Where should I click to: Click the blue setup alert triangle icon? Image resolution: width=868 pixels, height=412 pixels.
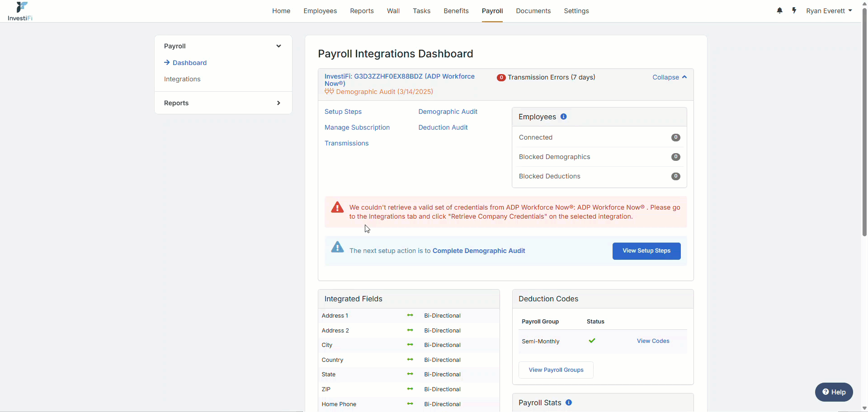pyautogui.click(x=337, y=247)
